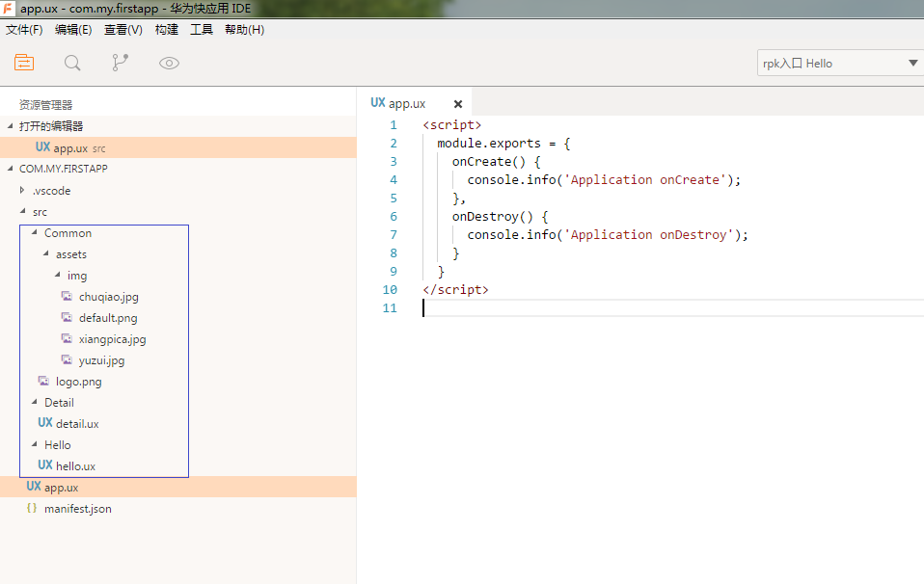Open manifest.json in the file tree

pyautogui.click(x=78, y=509)
